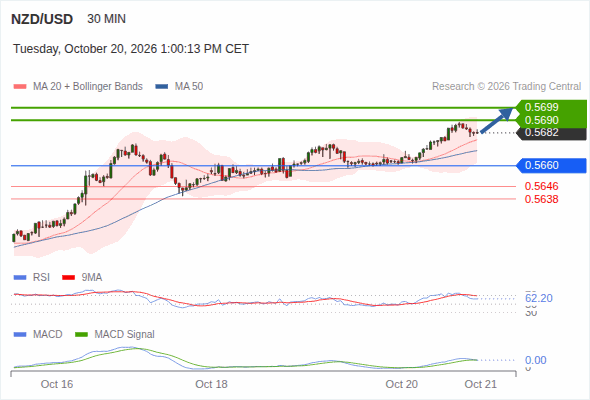This screenshot has width=590, height=400.
Task: Select the 0.5690 resistance price tag
Action: click(551, 120)
